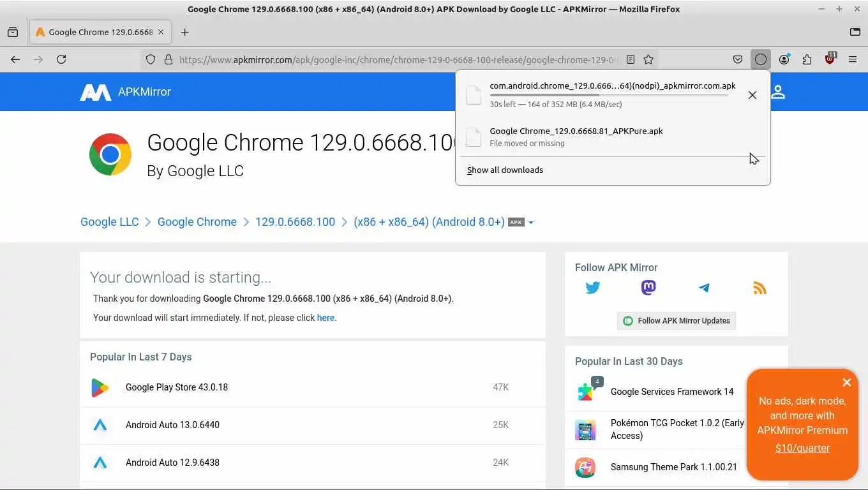
Task: Open the extensions puzzle icon
Action: [807, 59]
